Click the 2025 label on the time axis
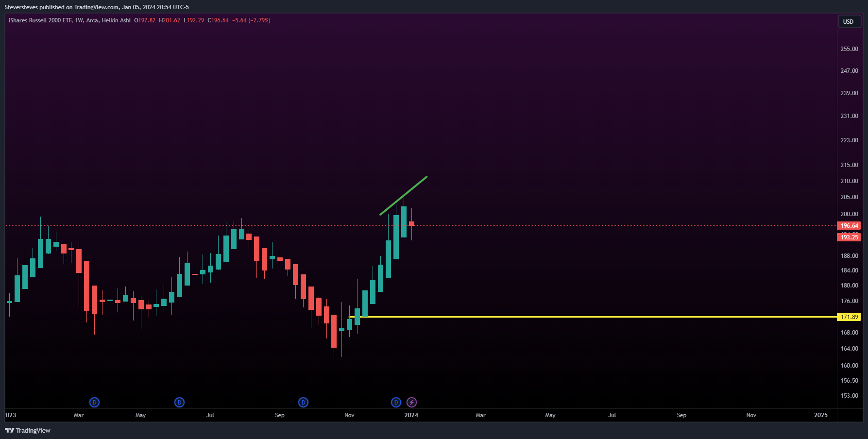Viewport: 868px width, 439px height. [x=820, y=415]
